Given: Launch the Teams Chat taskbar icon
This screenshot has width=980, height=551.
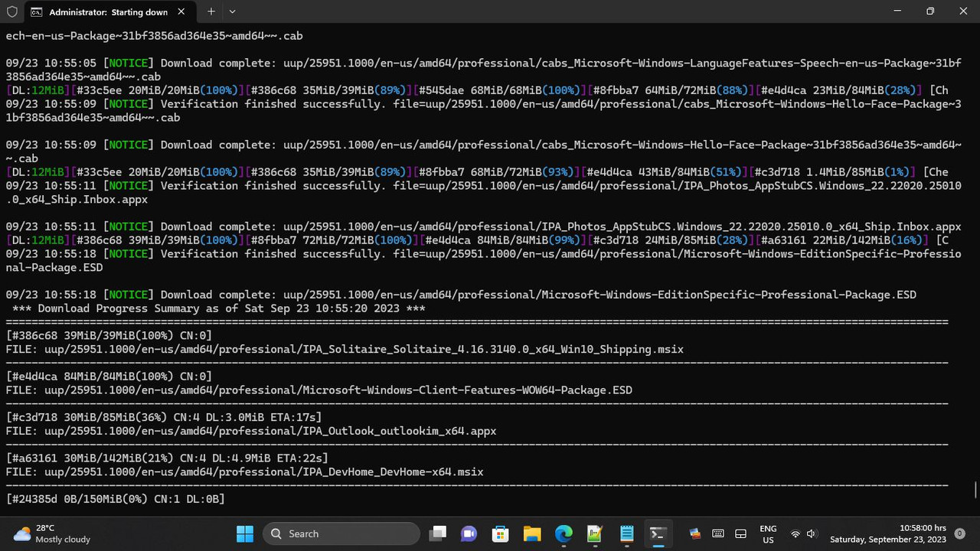Looking at the screenshot, I should [469, 533].
